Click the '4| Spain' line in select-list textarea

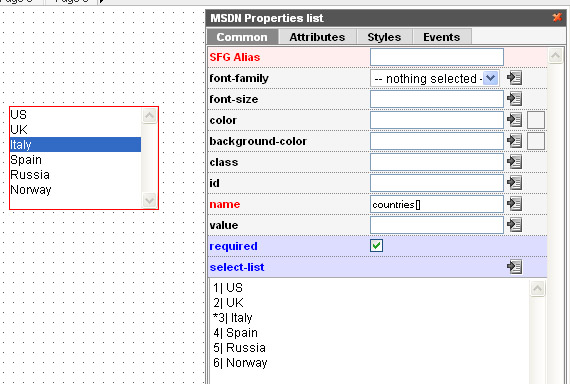[236, 333]
